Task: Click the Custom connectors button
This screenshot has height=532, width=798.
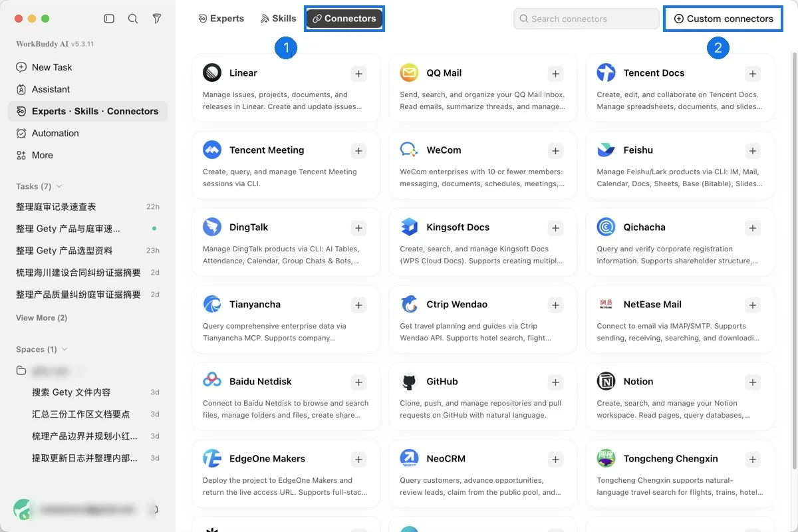Action: click(724, 19)
